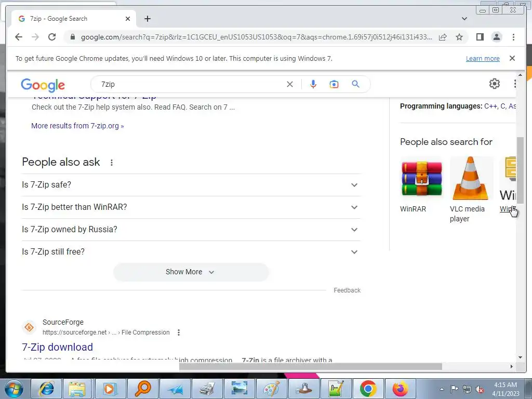Open the Windows Start menu
Viewport: 532px width, 399px height.
click(x=14, y=389)
